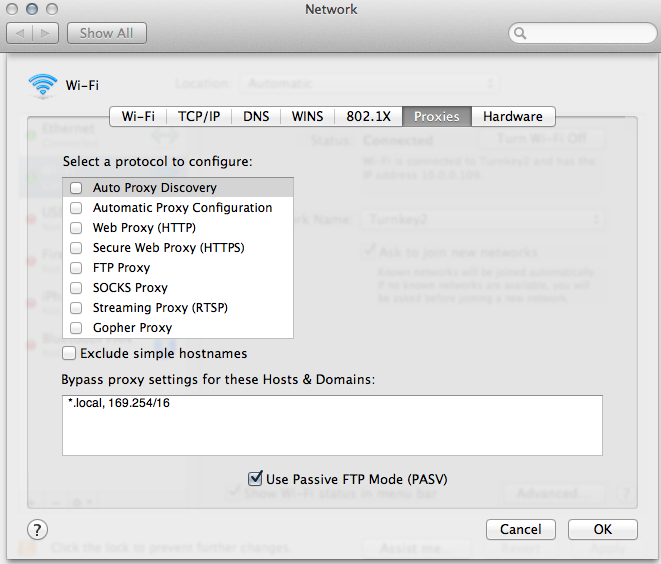Viewport: 661px width, 564px height.
Task: Switch to the Wi-Fi tab
Action: (138, 116)
